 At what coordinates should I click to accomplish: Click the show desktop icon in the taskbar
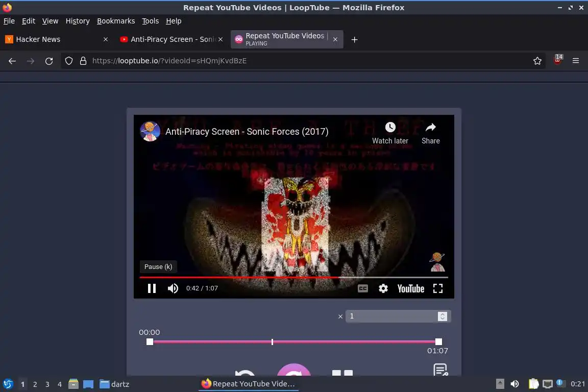[x=88, y=384]
